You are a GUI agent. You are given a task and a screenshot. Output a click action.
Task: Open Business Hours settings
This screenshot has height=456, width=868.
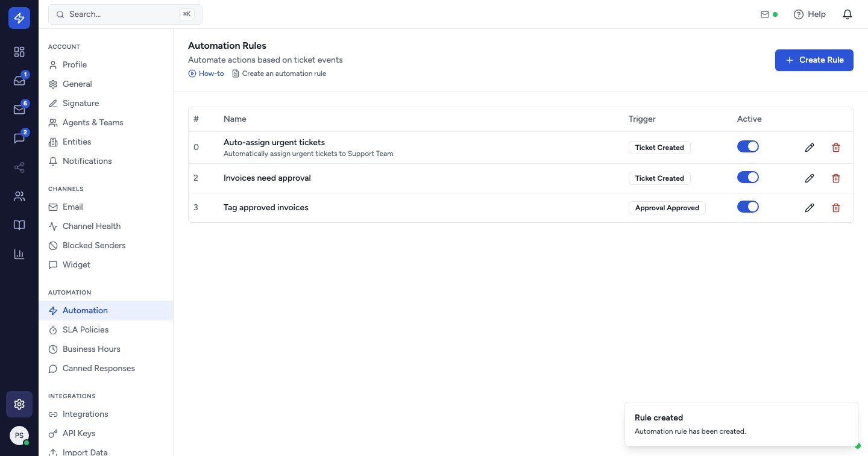click(x=106, y=349)
